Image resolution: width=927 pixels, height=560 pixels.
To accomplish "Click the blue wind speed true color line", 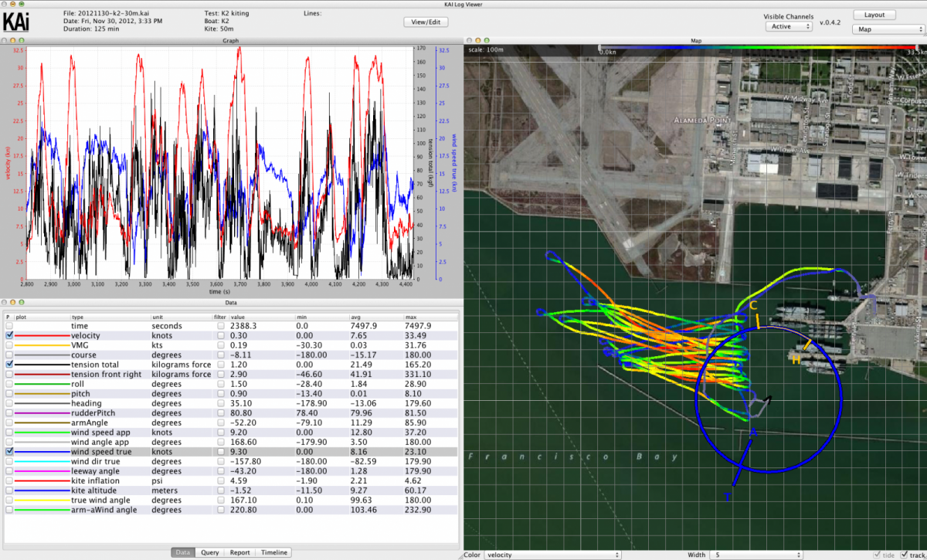I will [42, 452].
